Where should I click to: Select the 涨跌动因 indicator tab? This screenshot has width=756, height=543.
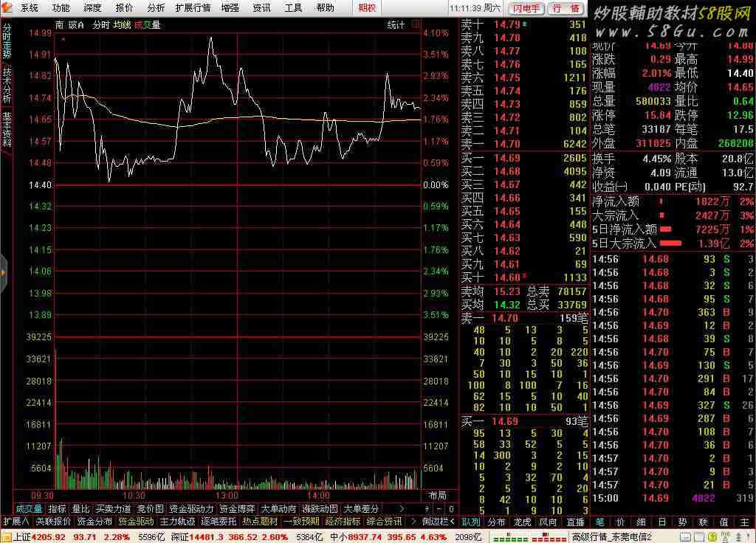(320, 509)
